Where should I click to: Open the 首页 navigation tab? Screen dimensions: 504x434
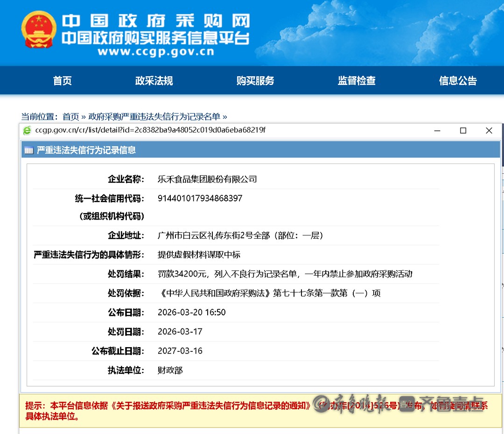(63, 81)
